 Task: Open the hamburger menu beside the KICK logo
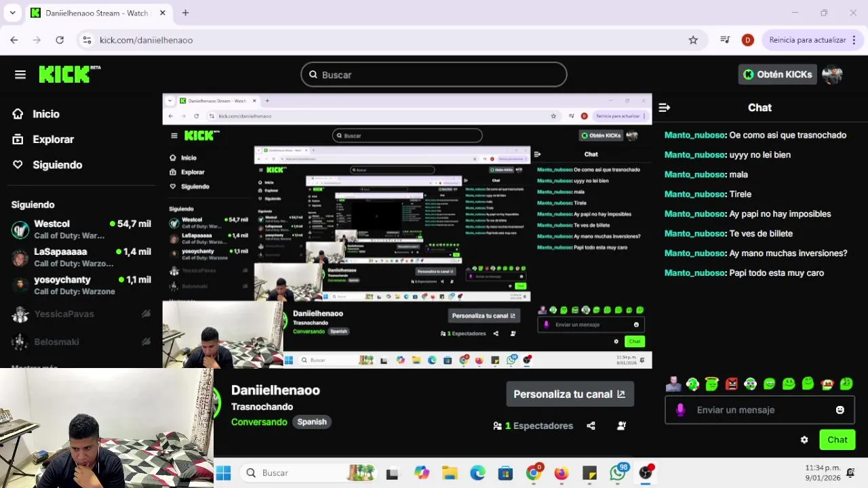20,75
